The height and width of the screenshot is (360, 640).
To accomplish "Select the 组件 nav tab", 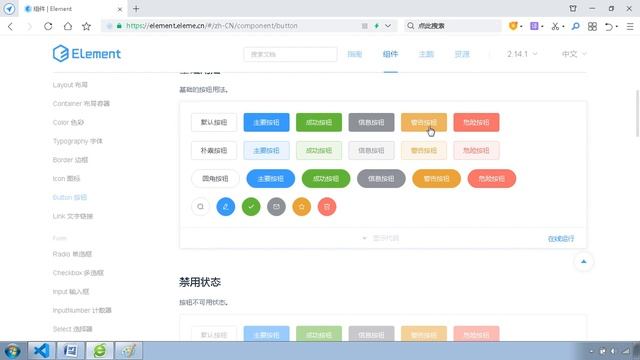I will 390,54.
